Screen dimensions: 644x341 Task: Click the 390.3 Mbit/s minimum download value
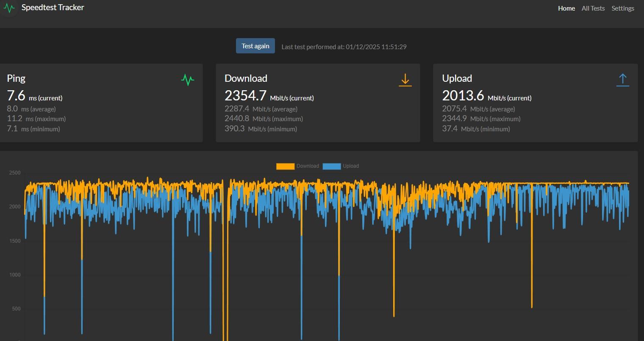[x=234, y=129]
